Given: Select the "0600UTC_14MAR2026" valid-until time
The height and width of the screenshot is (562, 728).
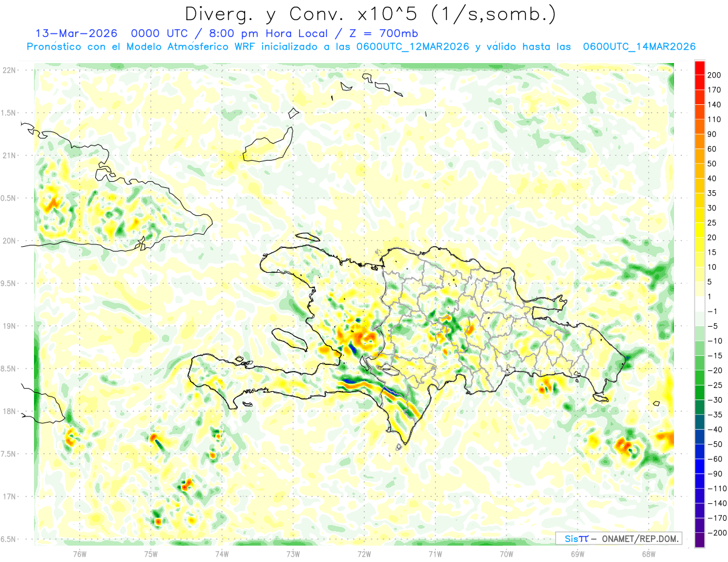Looking at the screenshot, I should (639, 47).
